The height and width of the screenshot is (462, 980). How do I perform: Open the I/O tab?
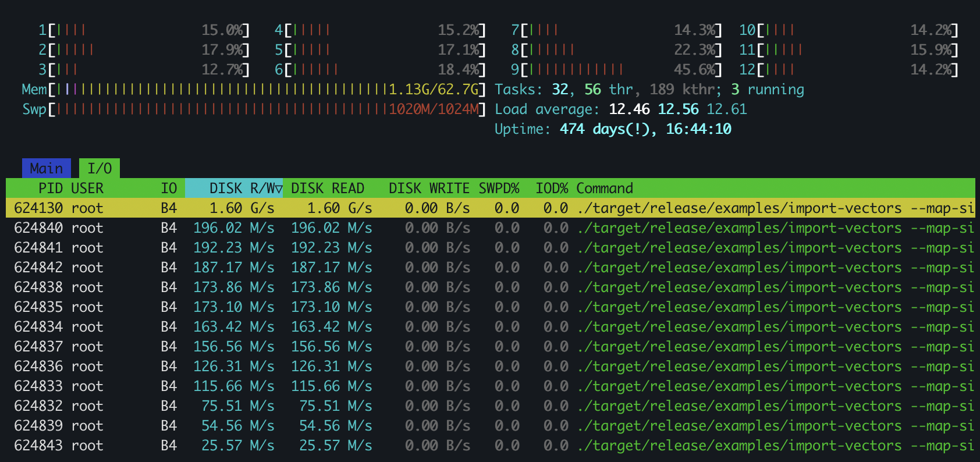pos(100,168)
